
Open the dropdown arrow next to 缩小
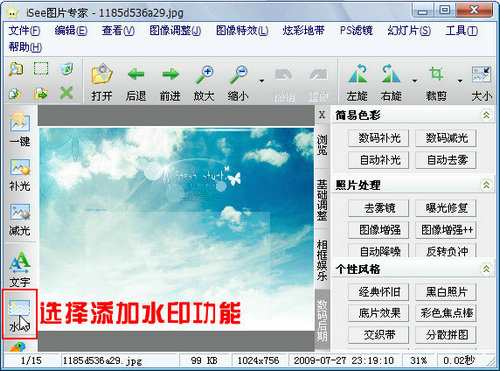[262, 81]
